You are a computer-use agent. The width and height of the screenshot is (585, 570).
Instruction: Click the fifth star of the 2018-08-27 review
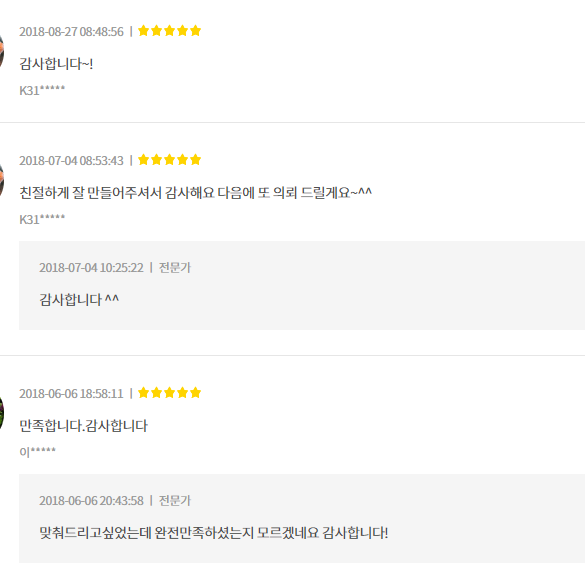(195, 31)
